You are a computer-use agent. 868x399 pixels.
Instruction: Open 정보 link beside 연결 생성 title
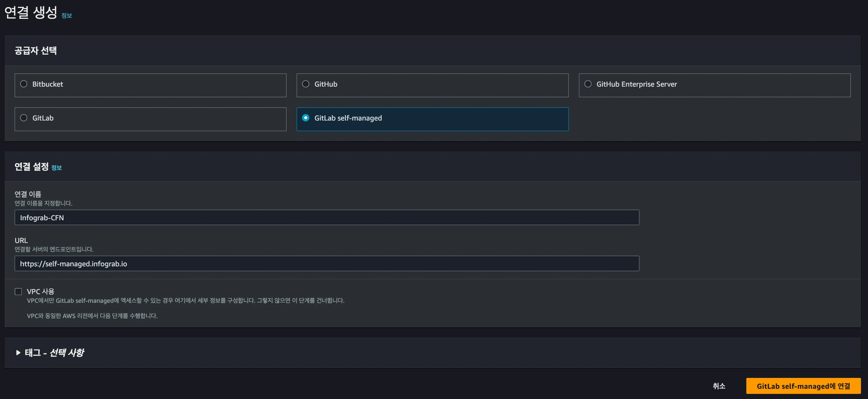point(66,16)
